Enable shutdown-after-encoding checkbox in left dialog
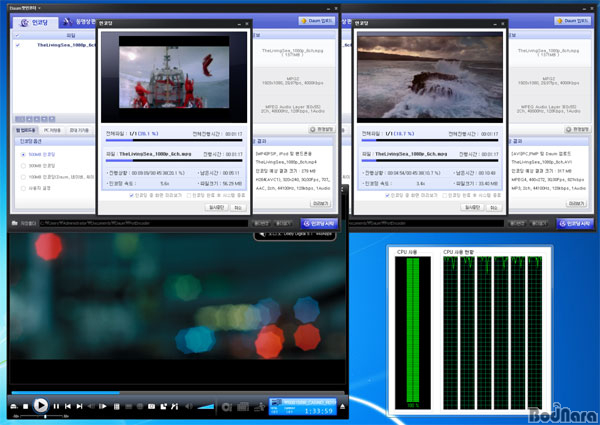Screen dimensions: 600x425 (189, 195)
